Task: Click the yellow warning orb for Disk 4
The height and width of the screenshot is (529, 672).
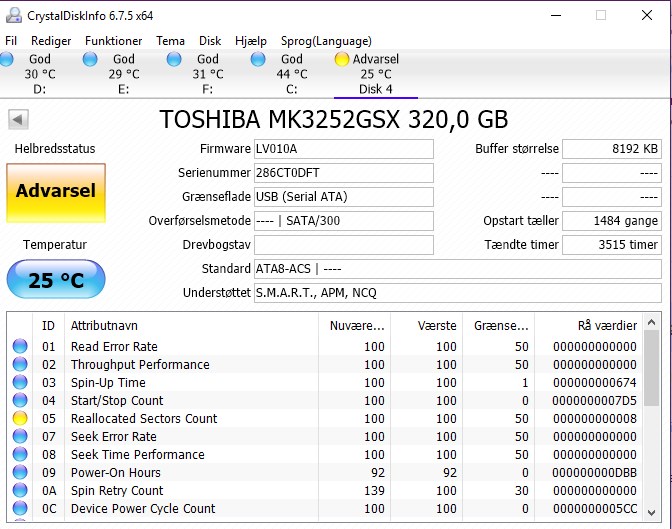Action: pos(342,59)
